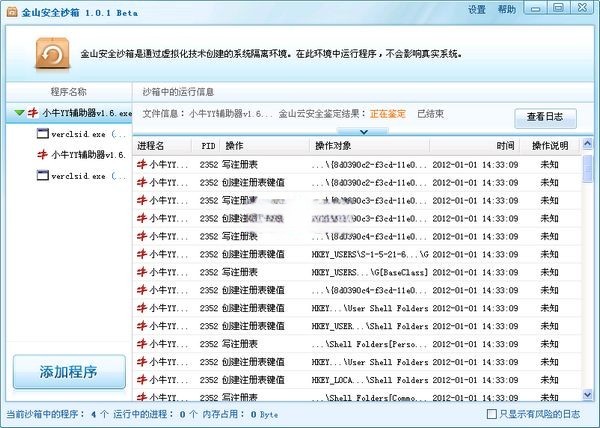This screenshot has height=428, width=600.
Task: Collapse the 小牛YY辅助器v1.6.exe tree node
Action: click(x=19, y=113)
